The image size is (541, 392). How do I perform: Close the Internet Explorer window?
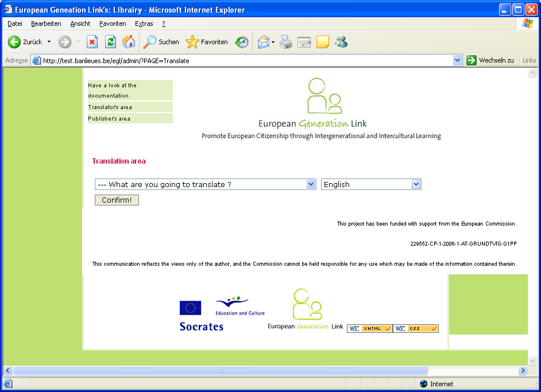point(531,9)
